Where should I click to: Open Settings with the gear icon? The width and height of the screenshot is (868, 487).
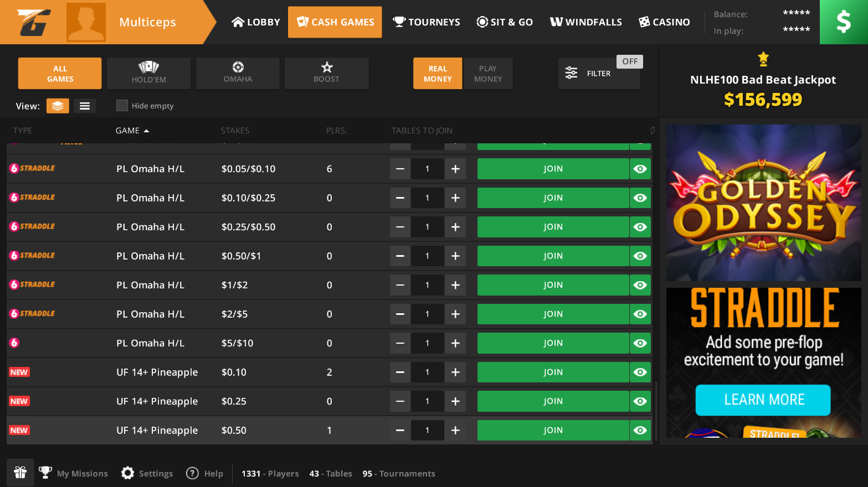coord(128,473)
